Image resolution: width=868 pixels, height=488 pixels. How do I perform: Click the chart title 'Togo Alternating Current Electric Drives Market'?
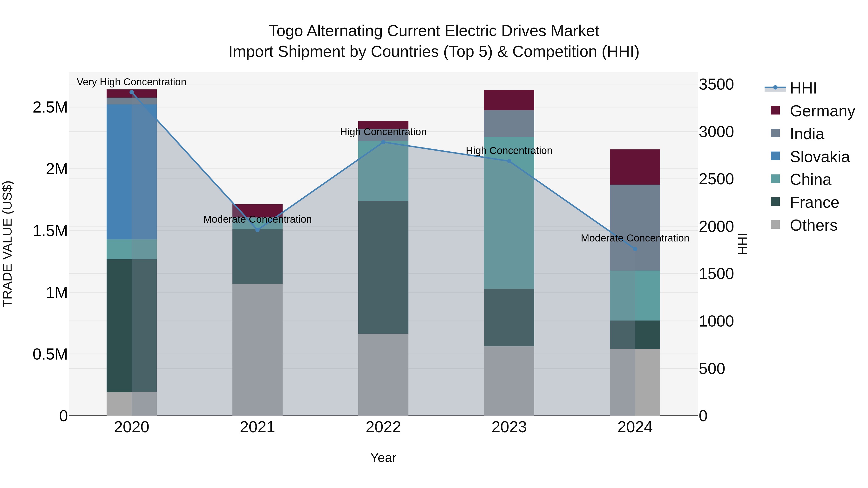pos(434,31)
